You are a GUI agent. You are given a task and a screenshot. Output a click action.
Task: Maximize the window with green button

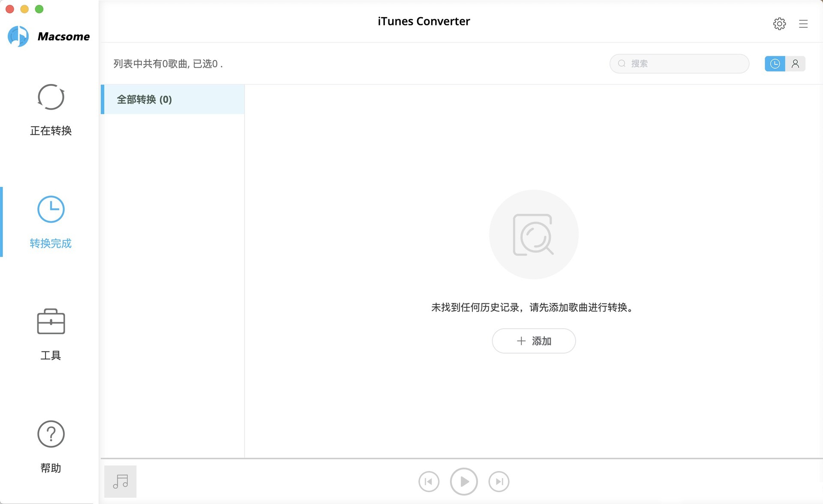[x=39, y=9]
